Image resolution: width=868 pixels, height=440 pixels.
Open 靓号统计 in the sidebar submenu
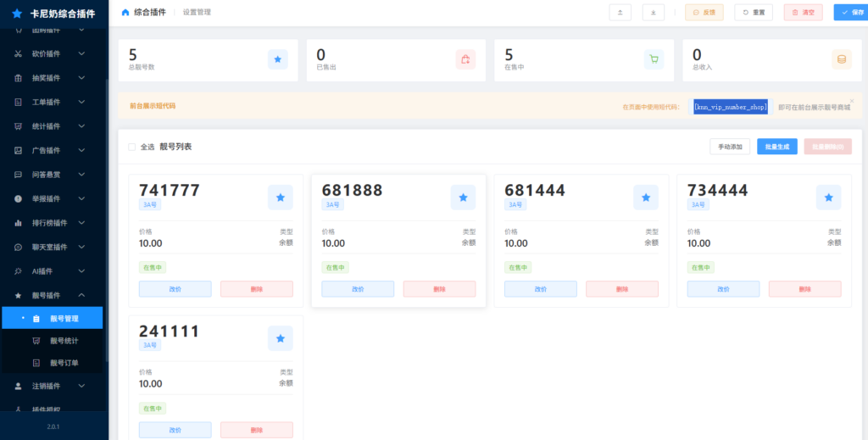64,341
